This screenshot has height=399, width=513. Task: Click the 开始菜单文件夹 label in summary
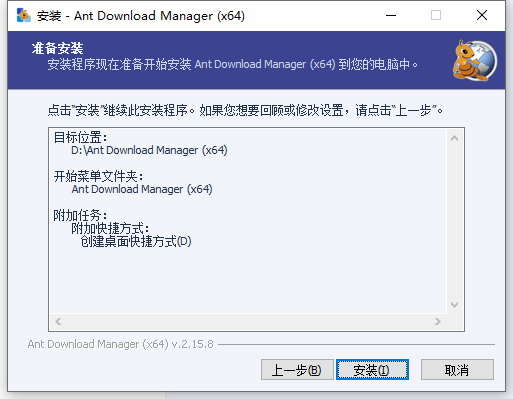98,176
